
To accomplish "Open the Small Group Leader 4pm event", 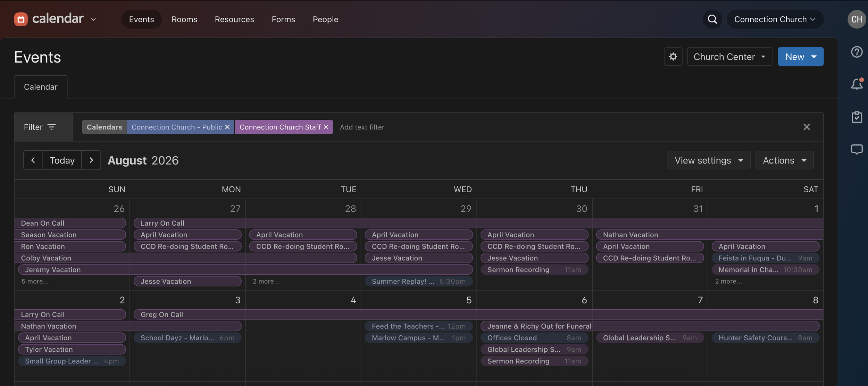I will point(72,361).
